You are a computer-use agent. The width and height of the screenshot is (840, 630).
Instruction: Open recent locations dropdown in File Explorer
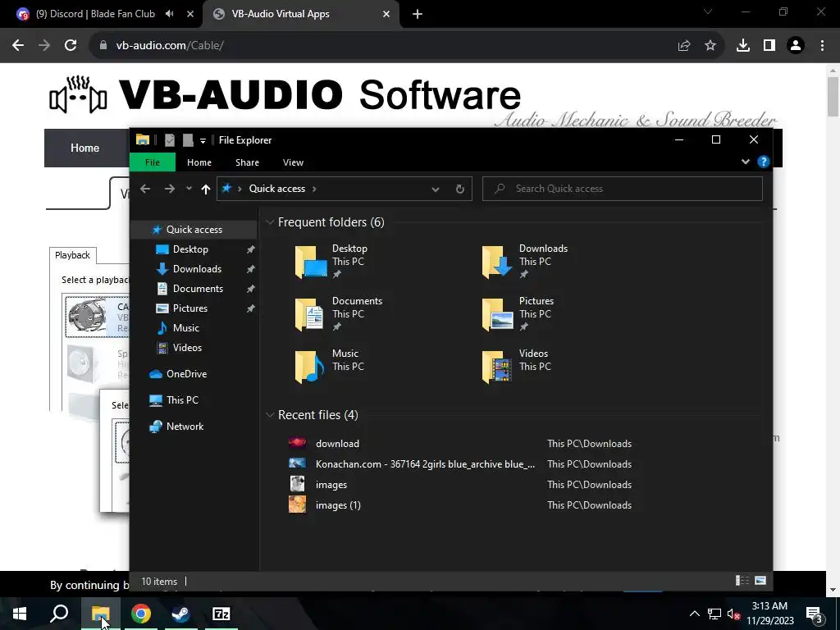pyautogui.click(x=189, y=189)
